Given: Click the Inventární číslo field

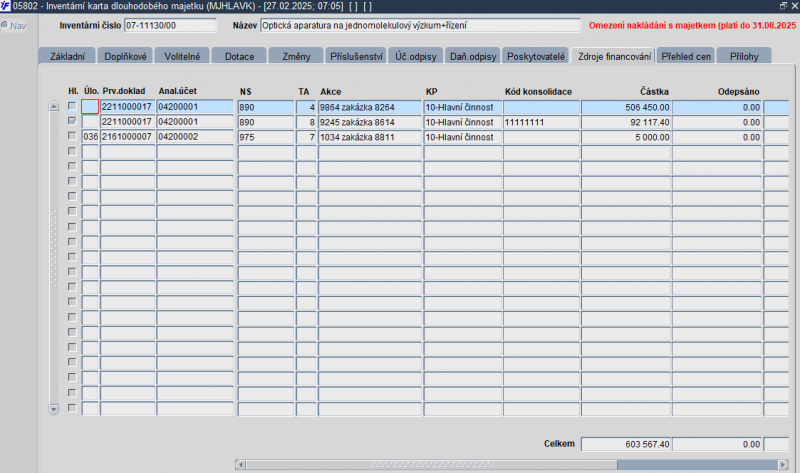Looking at the screenshot, I should pyautogui.click(x=170, y=26).
